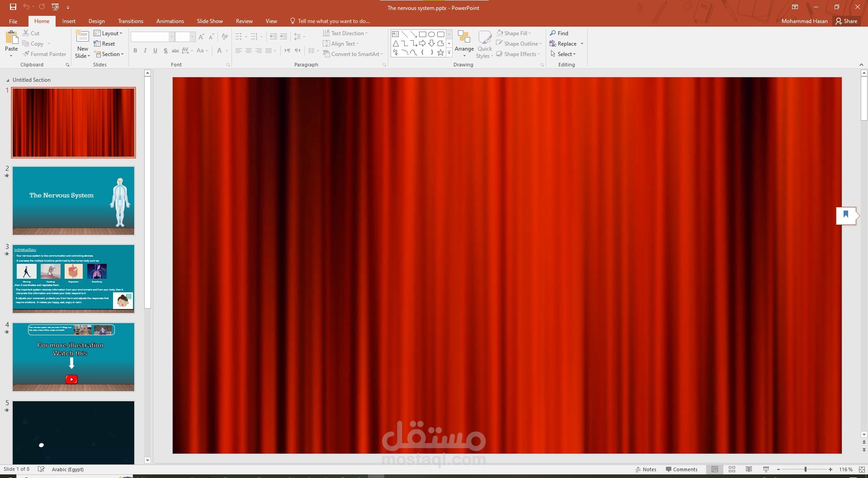
Task: Switch to Normal view in status bar
Action: tap(715, 469)
